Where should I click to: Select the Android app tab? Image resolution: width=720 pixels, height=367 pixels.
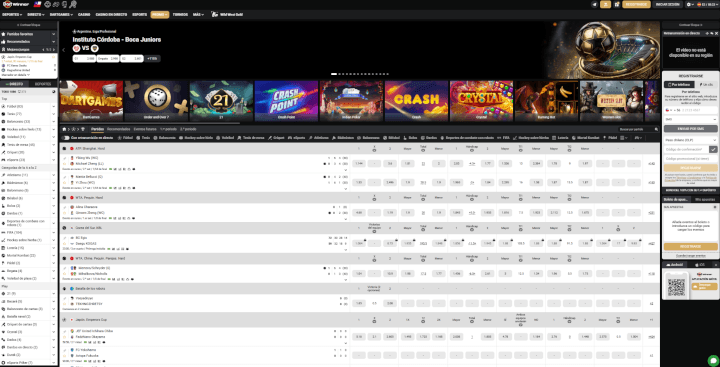click(675, 265)
